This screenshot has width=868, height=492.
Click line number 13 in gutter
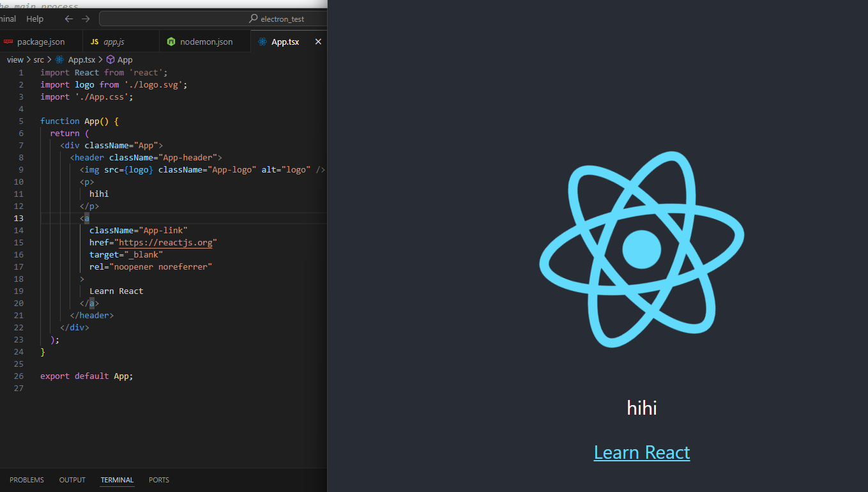(x=19, y=219)
